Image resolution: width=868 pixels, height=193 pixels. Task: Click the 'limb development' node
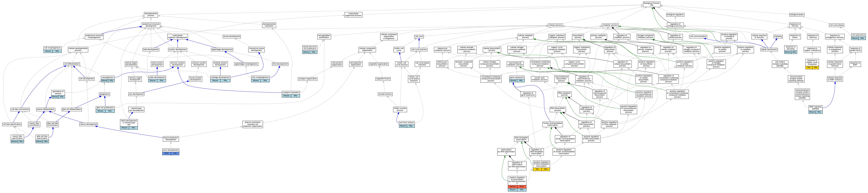280,64
